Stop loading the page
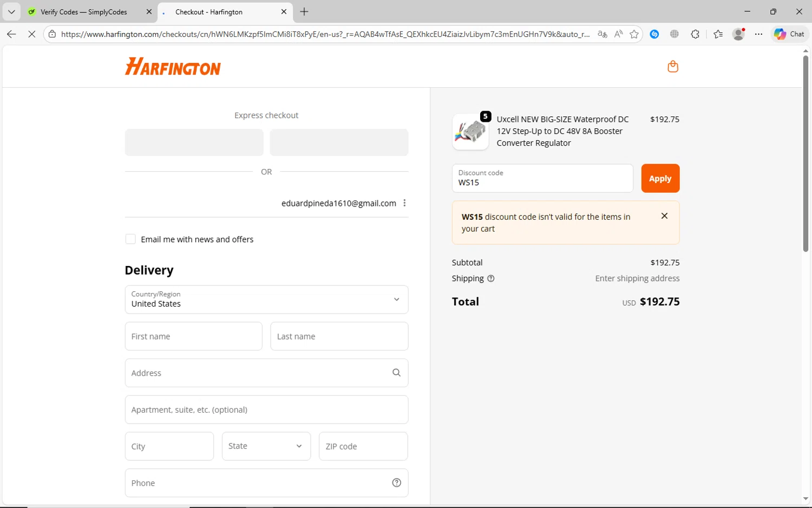This screenshot has height=508, width=812. (x=31, y=34)
